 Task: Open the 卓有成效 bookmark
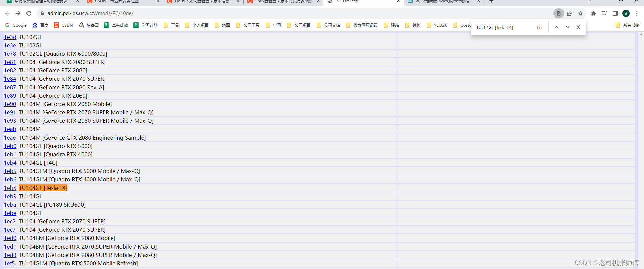click(116, 25)
